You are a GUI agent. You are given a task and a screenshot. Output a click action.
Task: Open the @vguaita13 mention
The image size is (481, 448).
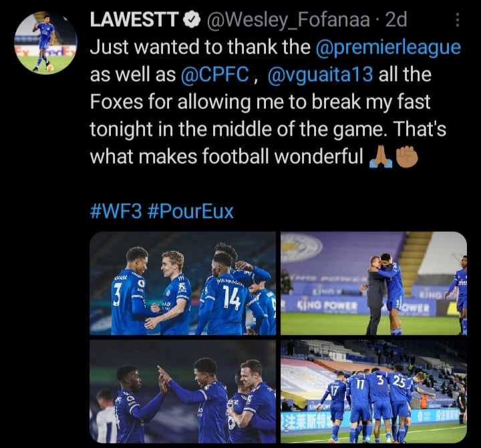pos(320,75)
